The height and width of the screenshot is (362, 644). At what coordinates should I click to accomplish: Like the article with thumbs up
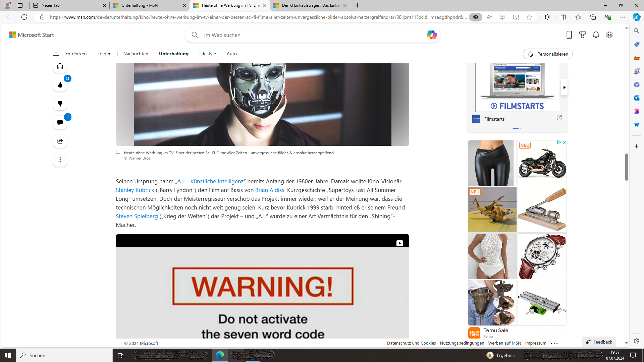(60, 85)
